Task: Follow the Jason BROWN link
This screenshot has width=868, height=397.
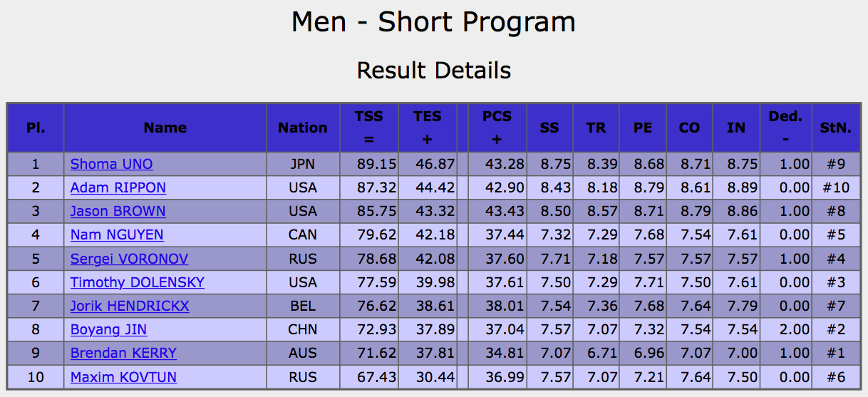Action: tap(118, 211)
